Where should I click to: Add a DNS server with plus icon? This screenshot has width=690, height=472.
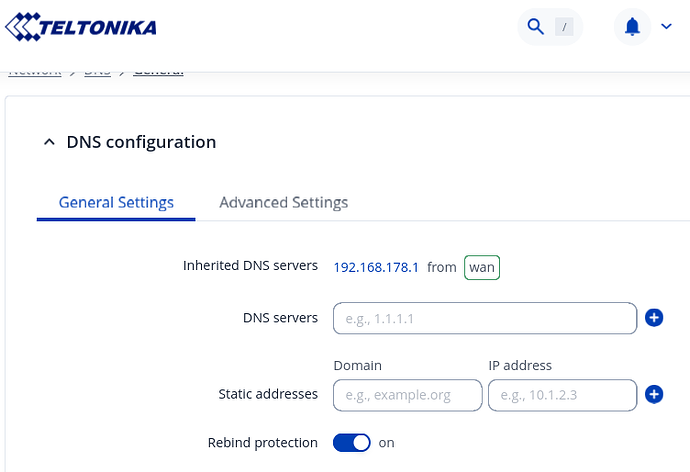(654, 318)
